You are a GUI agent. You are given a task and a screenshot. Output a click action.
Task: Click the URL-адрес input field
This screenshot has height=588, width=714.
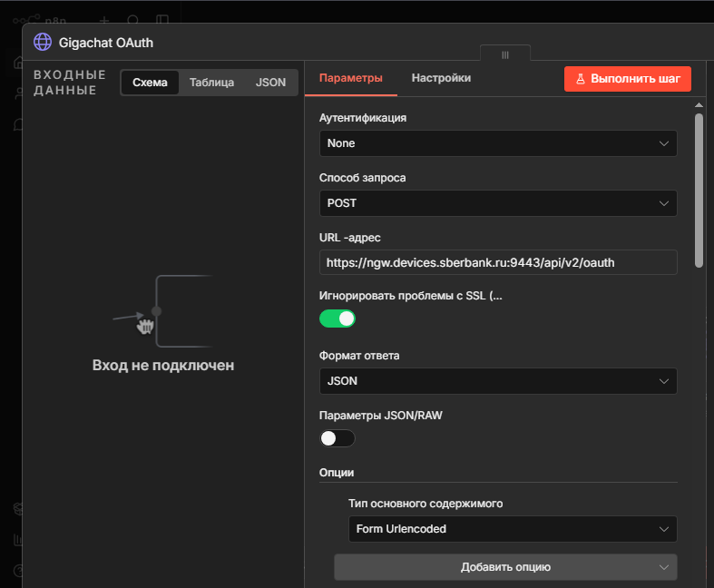pos(498,262)
